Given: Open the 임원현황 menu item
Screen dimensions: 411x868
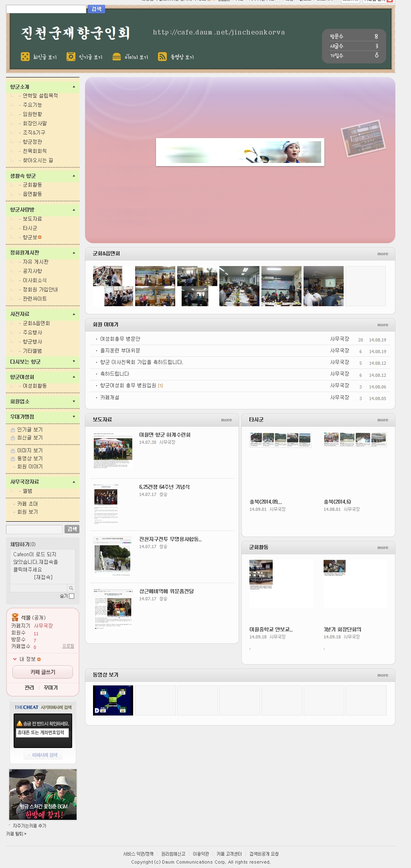Looking at the screenshot, I should pyautogui.click(x=32, y=114).
